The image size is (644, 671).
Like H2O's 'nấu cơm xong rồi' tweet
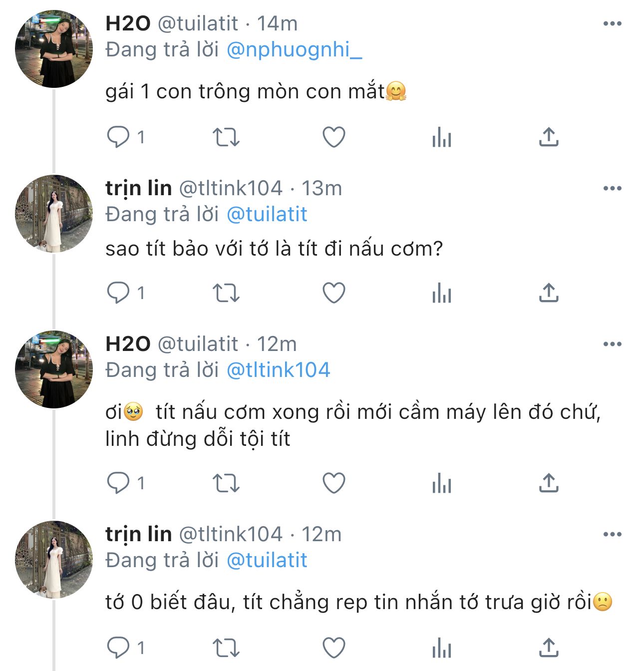tap(334, 483)
